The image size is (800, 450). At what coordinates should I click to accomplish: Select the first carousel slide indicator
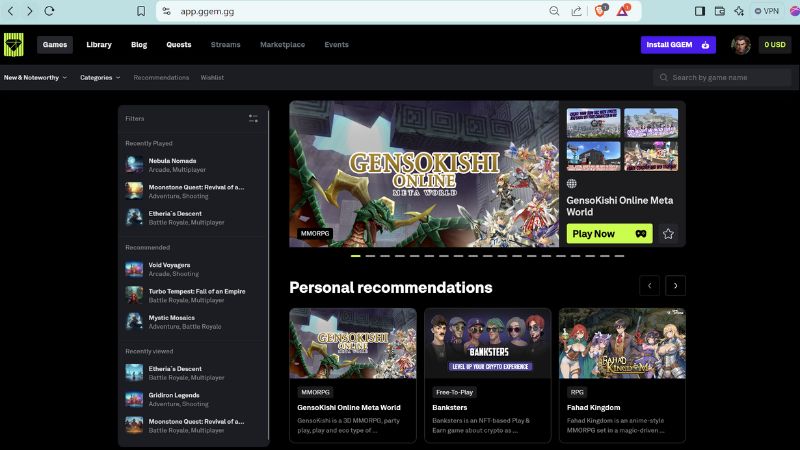[x=355, y=256]
